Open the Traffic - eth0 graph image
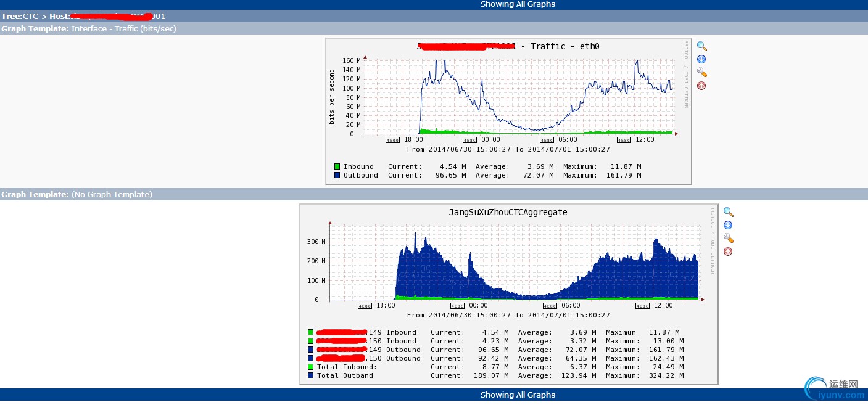The height and width of the screenshot is (405, 868). pos(508,111)
